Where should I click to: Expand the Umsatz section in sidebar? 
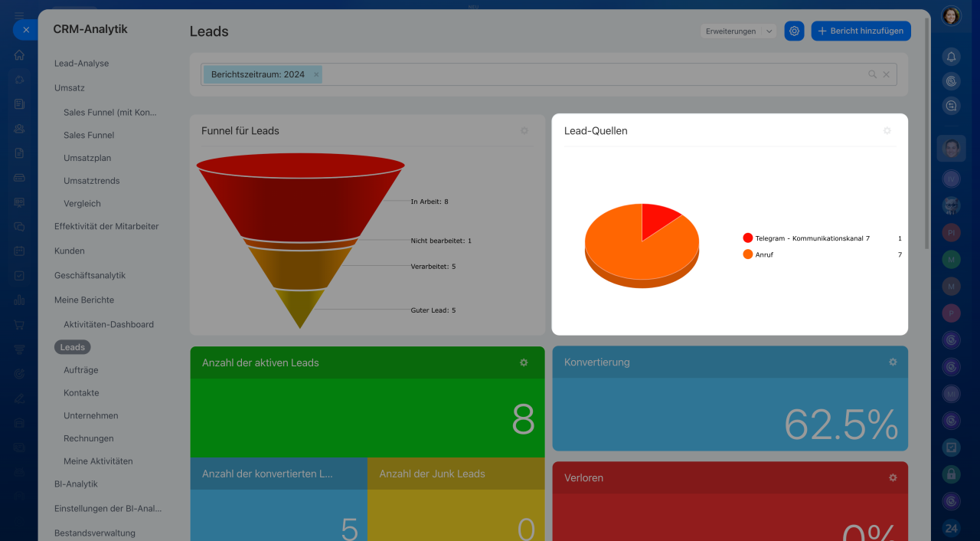(x=70, y=88)
